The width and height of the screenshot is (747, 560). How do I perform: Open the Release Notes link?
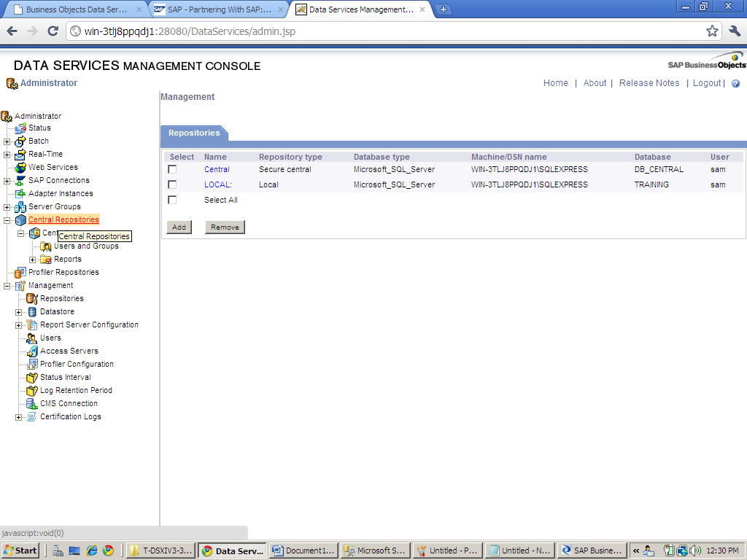649,83
